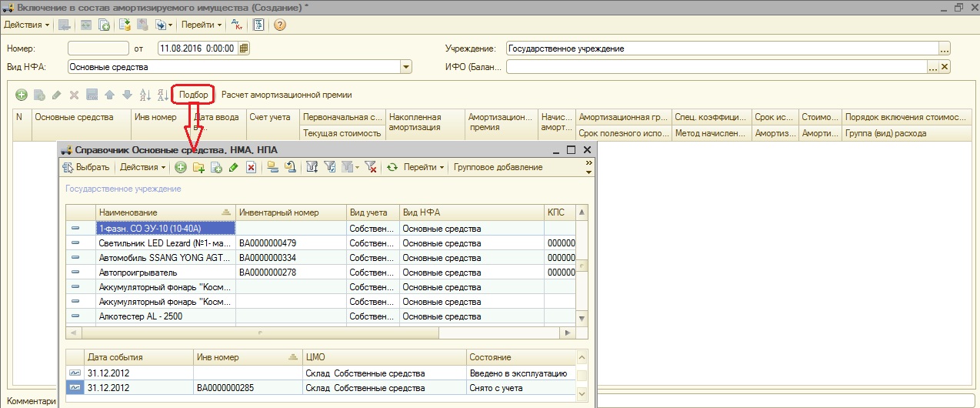Click the Дт/Кт postings icon
This screenshot has height=408, width=980.
coord(235,25)
